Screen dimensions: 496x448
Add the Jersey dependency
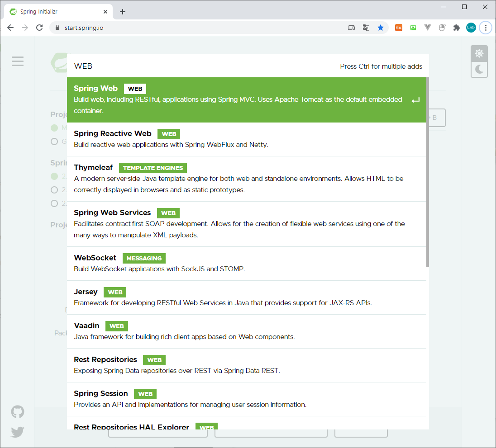click(247, 297)
